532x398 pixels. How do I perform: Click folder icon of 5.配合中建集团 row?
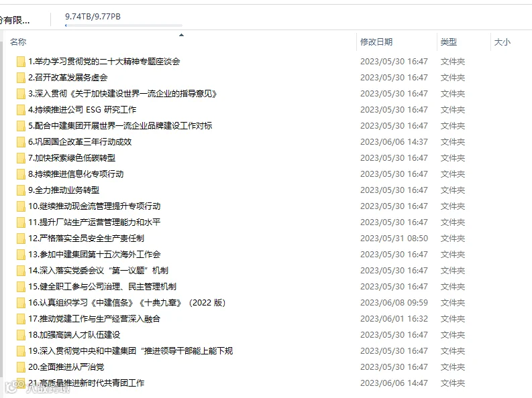point(21,126)
